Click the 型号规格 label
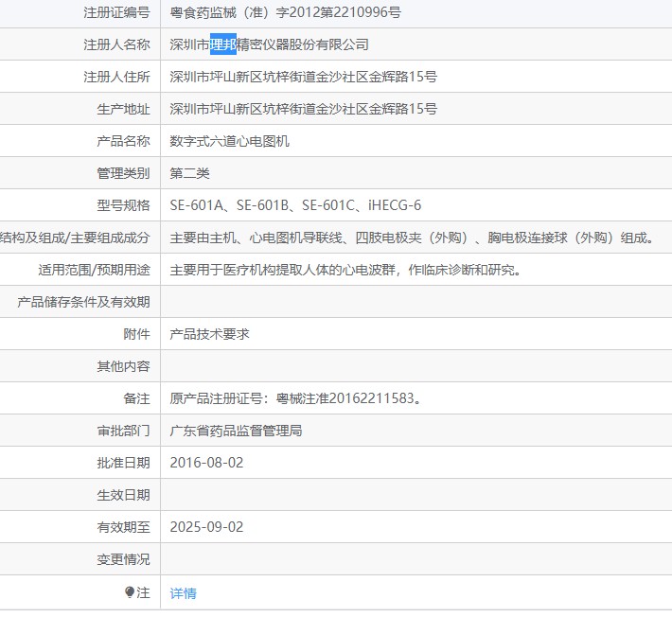672x617 pixels. tap(123, 205)
